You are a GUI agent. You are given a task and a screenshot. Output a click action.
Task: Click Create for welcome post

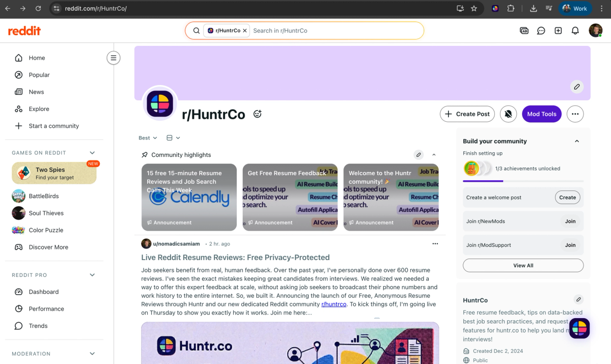pos(567,198)
